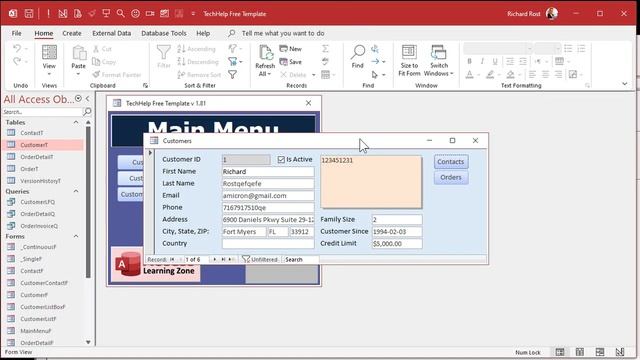The width and height of the screenshot is (640, 360).
Task: Sort records Descending
Action: (198, 62)
